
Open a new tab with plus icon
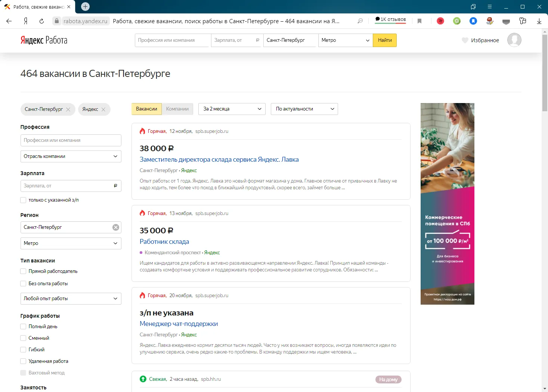click(85, 7)
